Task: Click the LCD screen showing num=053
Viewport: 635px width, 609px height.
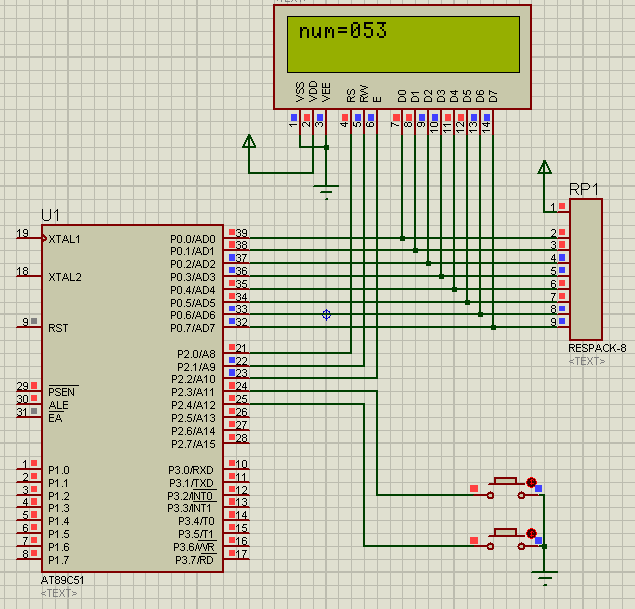Action: pos(402,42)
